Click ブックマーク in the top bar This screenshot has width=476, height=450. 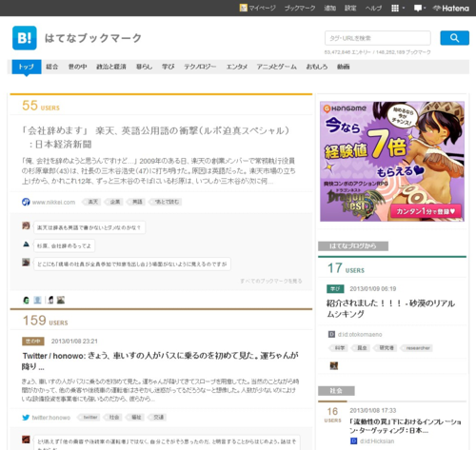(300, 8)
